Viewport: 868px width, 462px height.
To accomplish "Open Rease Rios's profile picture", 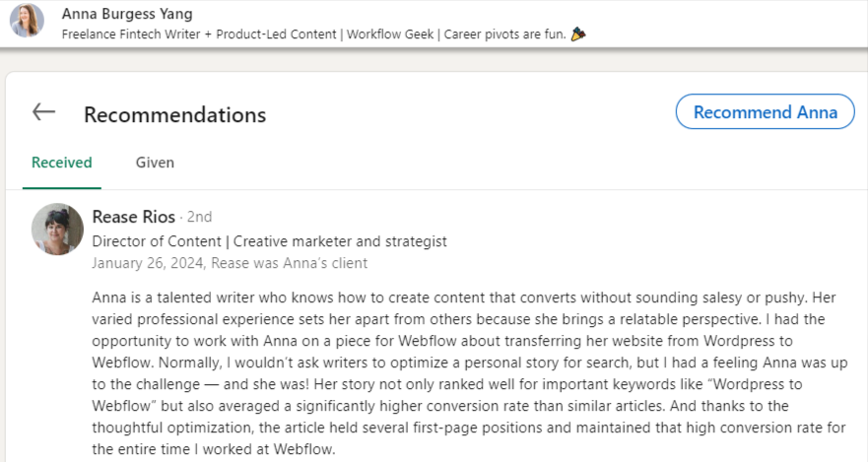I will coord(57,230).
